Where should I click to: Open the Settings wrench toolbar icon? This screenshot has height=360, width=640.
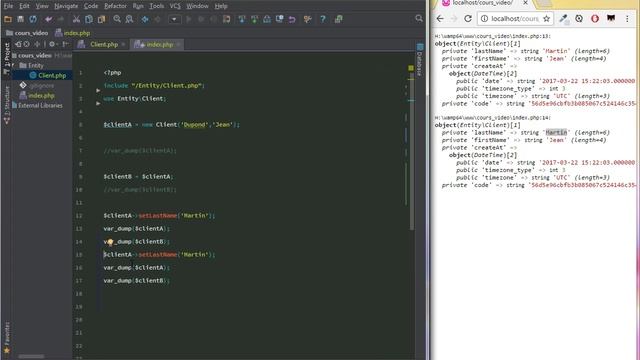click(308, 19)
